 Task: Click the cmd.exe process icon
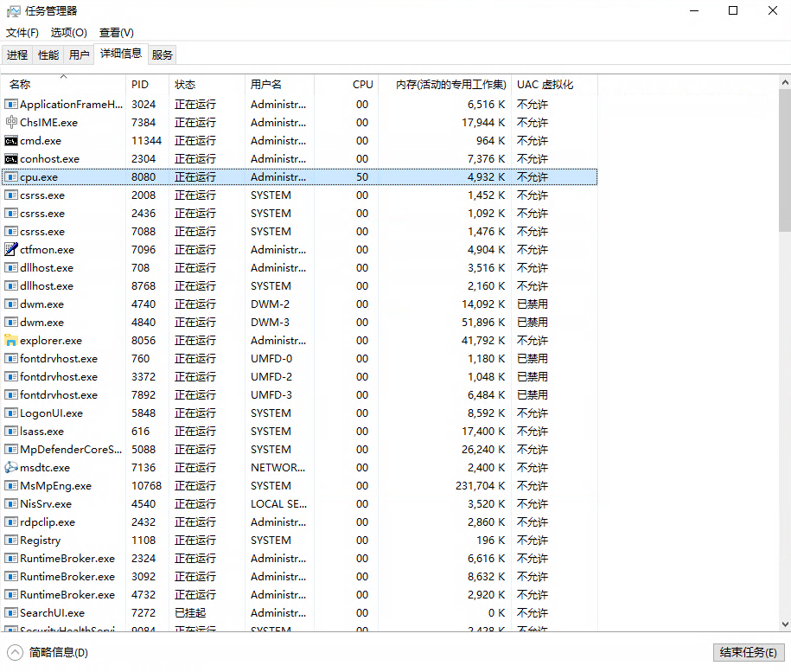pyautogui.click(x=11, y=141)
